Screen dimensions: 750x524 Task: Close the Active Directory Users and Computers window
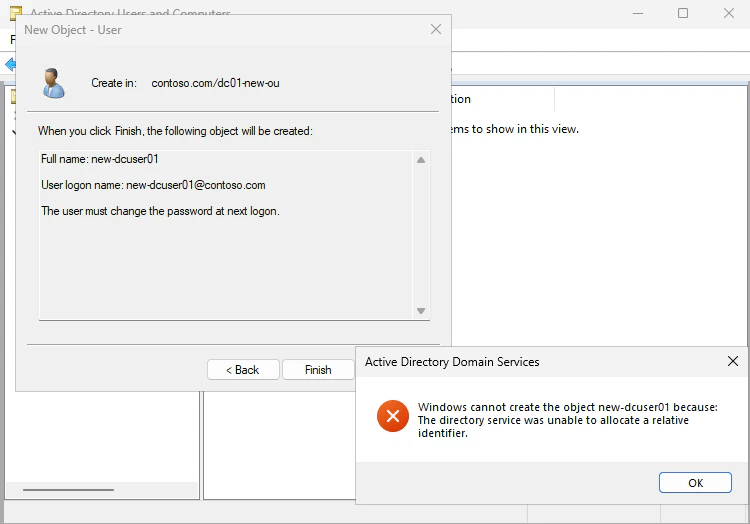coord(728,13)
